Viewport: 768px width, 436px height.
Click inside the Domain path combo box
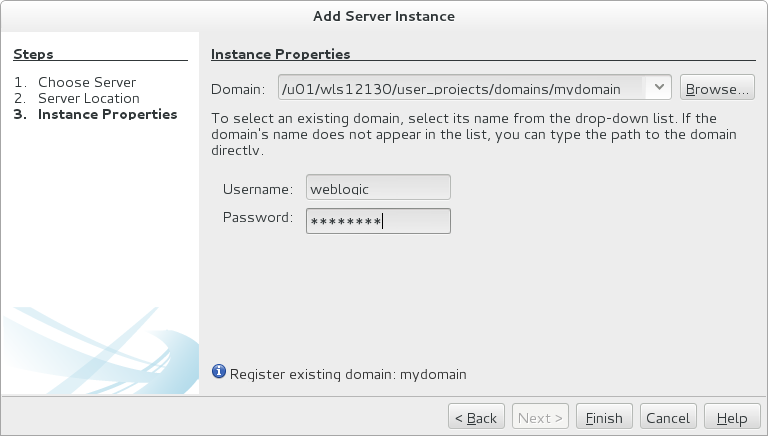click(x=462, y=88)
